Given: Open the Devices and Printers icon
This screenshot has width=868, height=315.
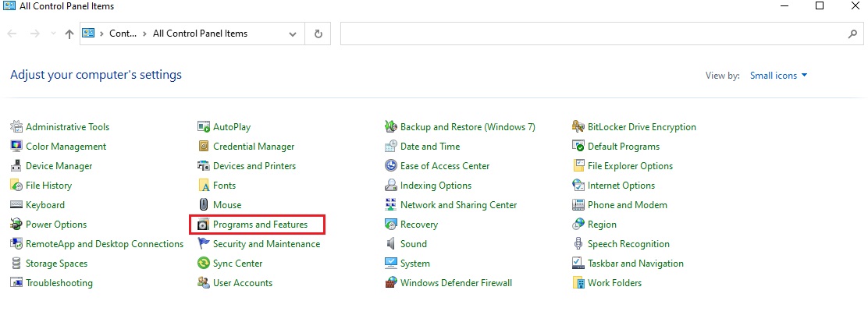Looking at the screenshot, I should (x=204, y=166).
